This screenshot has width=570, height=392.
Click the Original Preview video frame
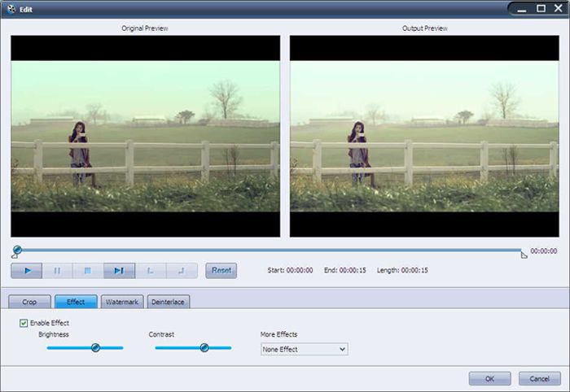coord(146,136)
